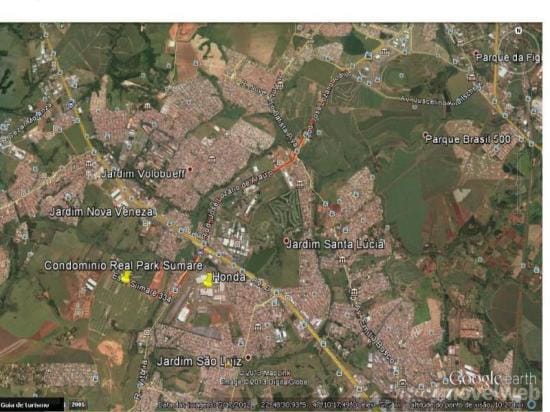Click the Parque da Fig place marker
The height and width of the screenshot is (412, 550).
[476, 53]
